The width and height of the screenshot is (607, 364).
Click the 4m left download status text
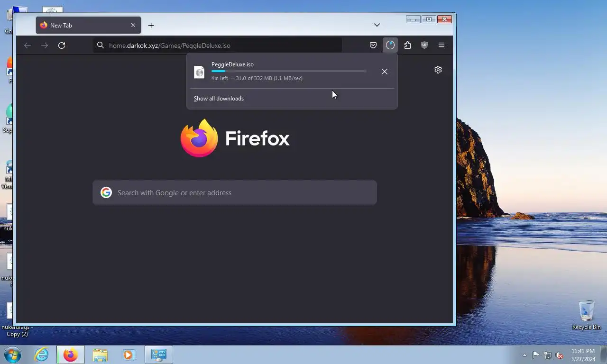click(257, 78)
